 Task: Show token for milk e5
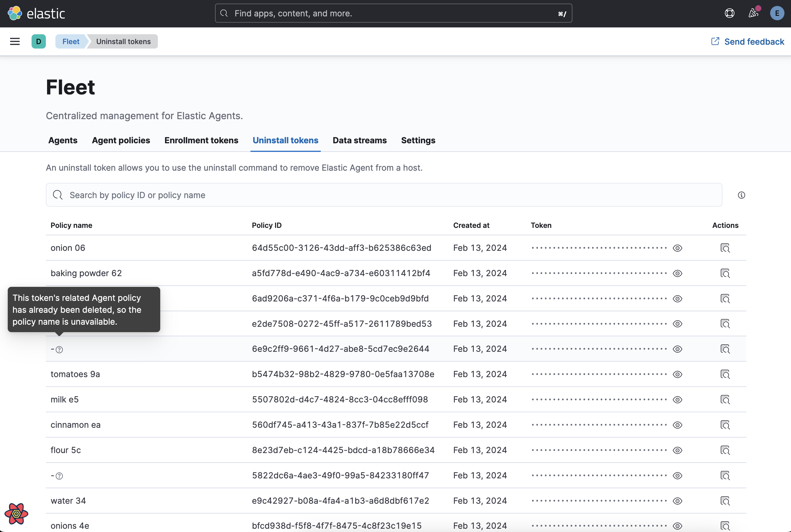point(677,400)
